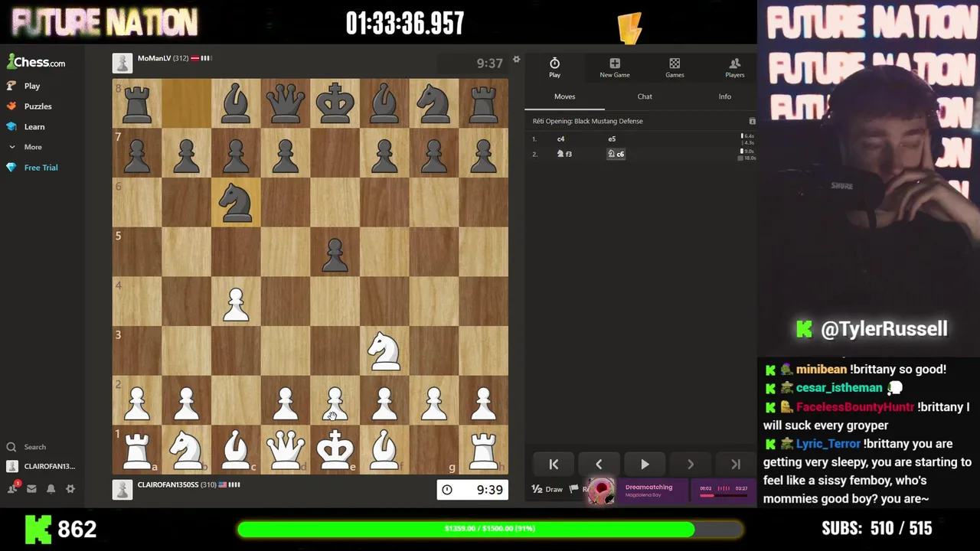
Task: Click the green donation goal progress bar
Action: (490, 529)
